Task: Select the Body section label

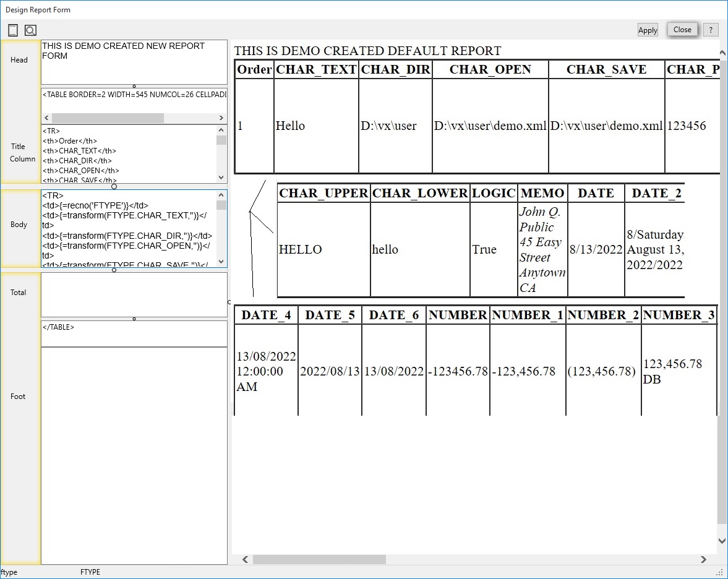Action: 19,225
